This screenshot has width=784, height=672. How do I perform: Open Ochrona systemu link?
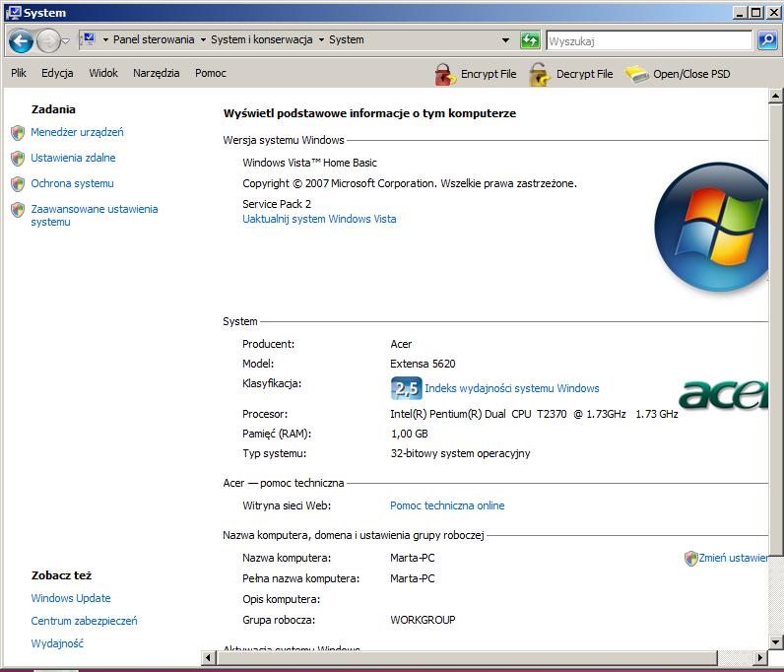72,183
